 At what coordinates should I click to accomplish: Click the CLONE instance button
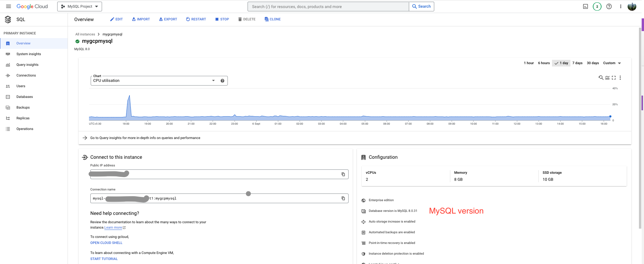coord(273,19)
